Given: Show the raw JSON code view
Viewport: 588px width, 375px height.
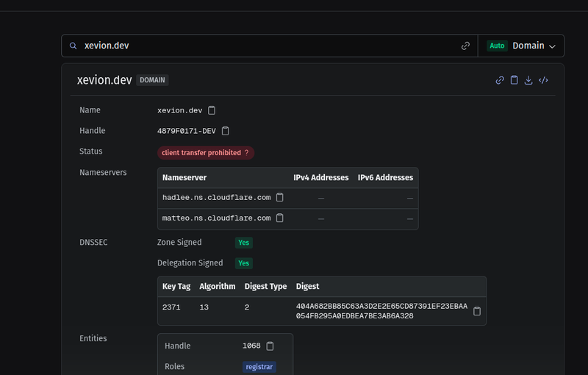Looking at the screenshot, I should click(543, 80).
